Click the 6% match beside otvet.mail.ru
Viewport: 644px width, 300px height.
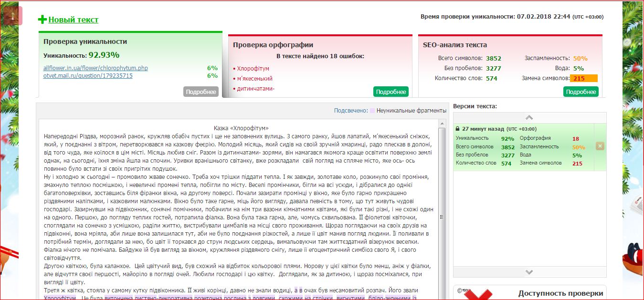point(212,76)
